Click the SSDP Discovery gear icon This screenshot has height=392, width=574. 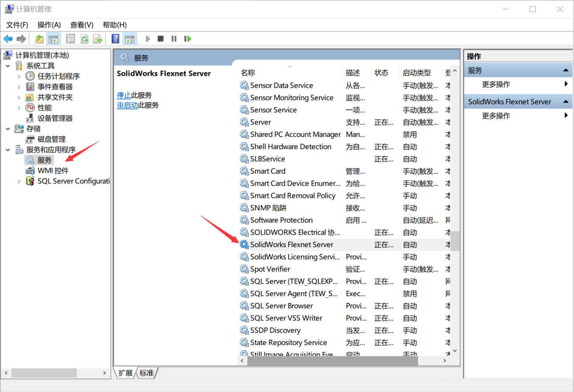click(244, 330)
